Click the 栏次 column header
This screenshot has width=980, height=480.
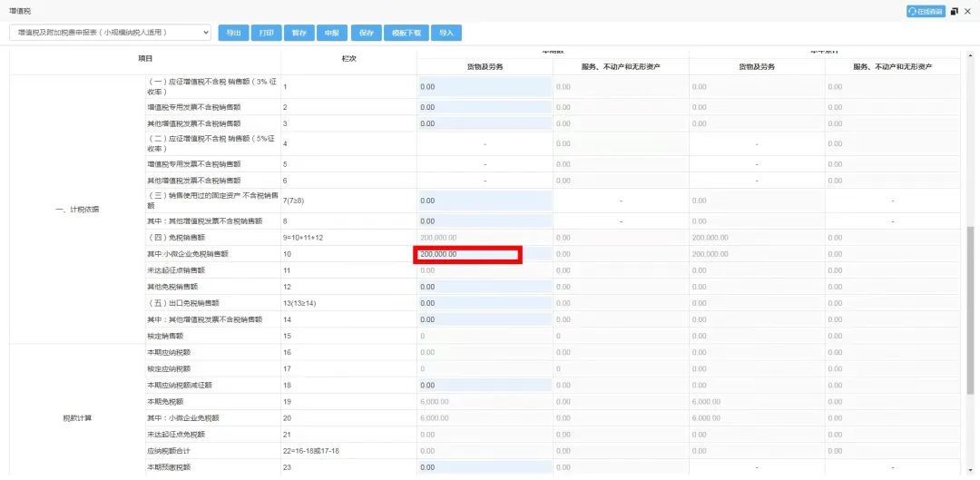[348, 58]
